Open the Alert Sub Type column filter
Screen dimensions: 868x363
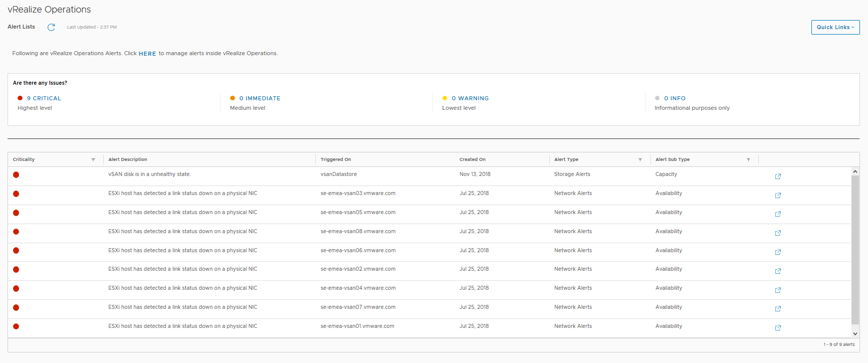(x=748, y=159)
